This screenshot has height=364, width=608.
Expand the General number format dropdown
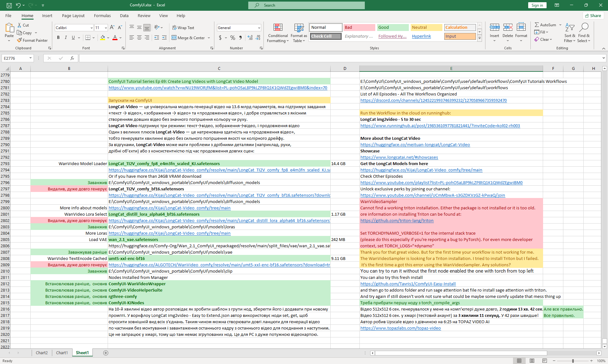pos(259,28)
